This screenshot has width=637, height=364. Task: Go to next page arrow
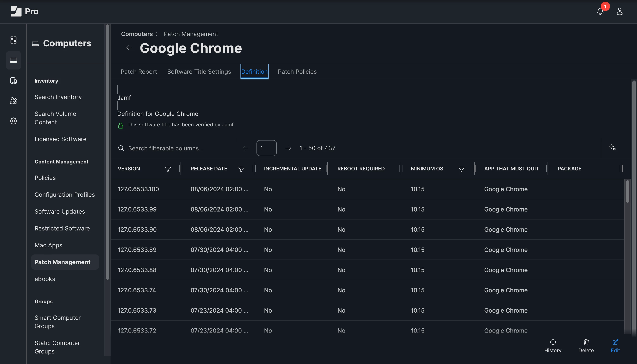coord(288,148)
